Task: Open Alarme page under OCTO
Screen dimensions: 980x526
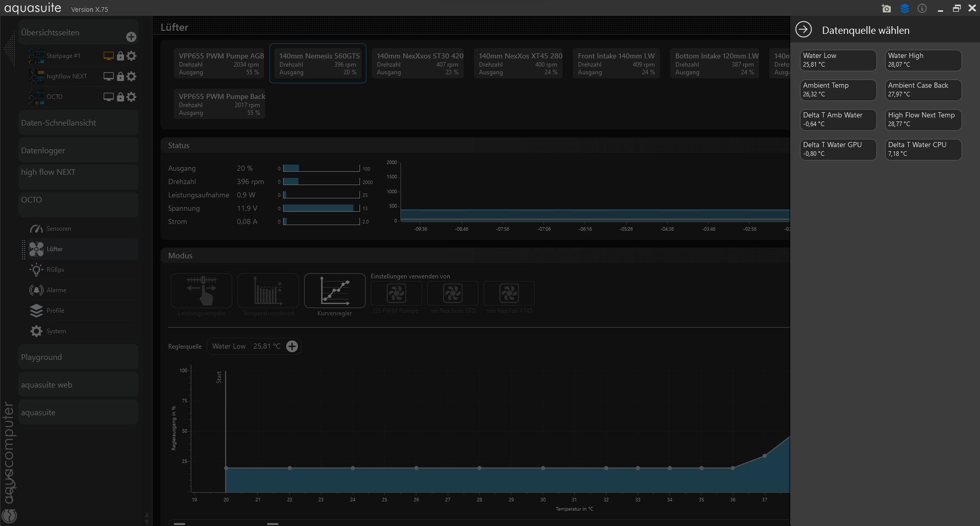Action: [82, 290]
